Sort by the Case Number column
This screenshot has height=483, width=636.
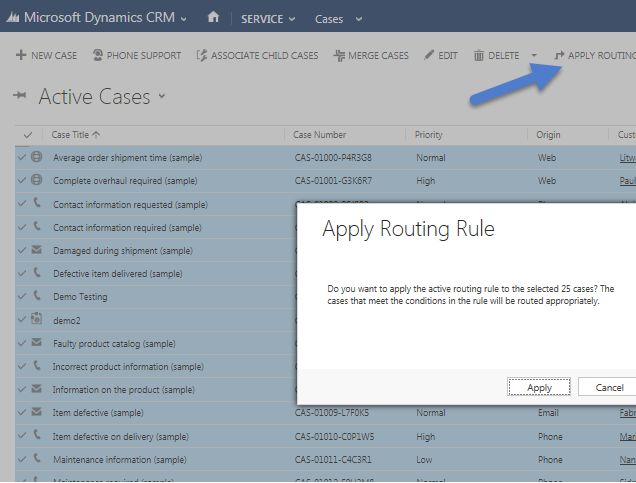click(x=320, y=135)
